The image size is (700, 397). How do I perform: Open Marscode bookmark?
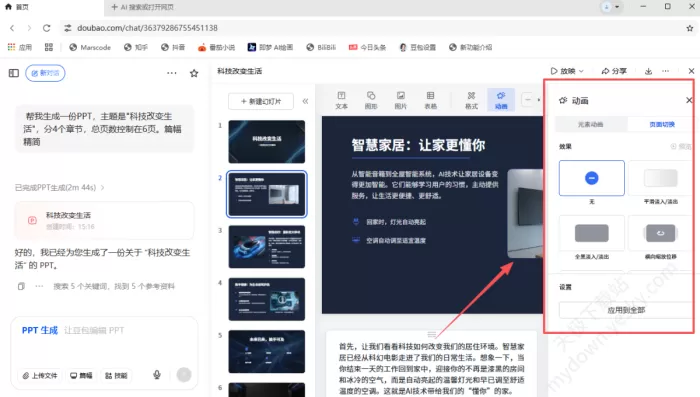(90, 47)
